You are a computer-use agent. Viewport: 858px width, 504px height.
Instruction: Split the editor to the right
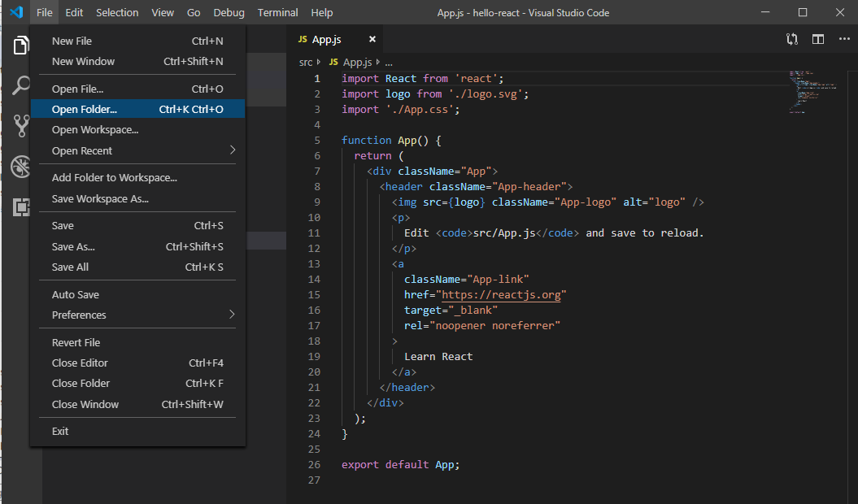tap(818, 39)
